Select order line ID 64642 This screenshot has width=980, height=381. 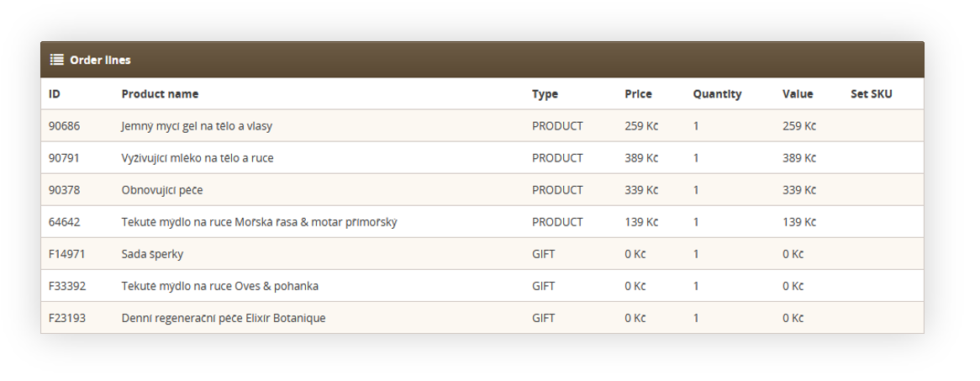click(x=65, y=222)
